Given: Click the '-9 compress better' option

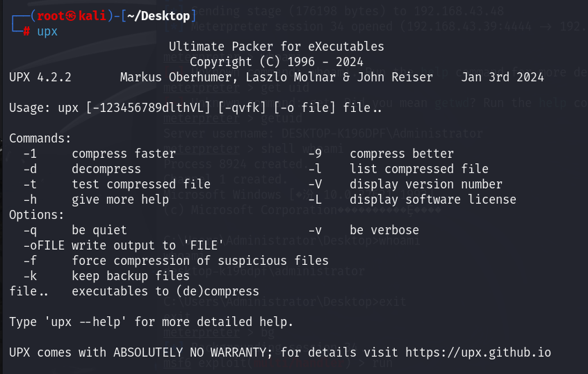Looking at the screenshot, I should click(x=381, y=154).
